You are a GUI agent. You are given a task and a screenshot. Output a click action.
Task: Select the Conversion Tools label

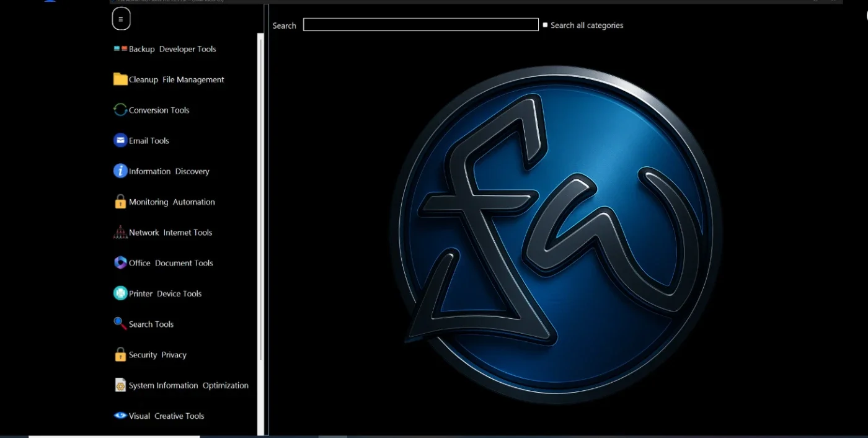click(x=159, y=110)
